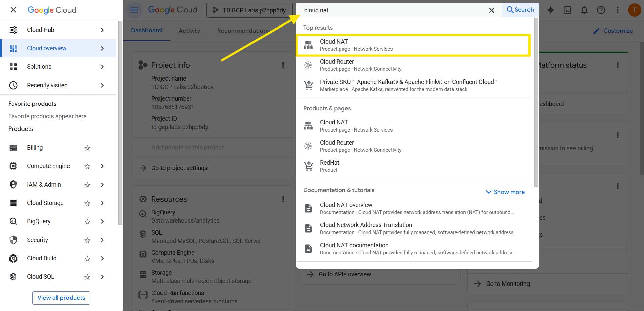644x311 pixels.
Task: Toggle the favorite star for BigQuery
Action: [87, 222]
